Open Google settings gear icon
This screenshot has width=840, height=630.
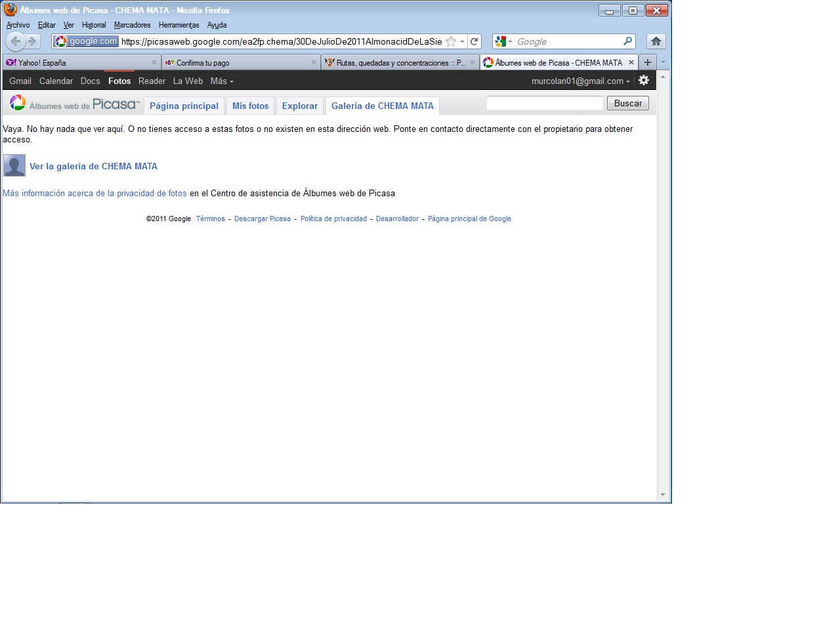pyautogui.click(x=644, y=80)
